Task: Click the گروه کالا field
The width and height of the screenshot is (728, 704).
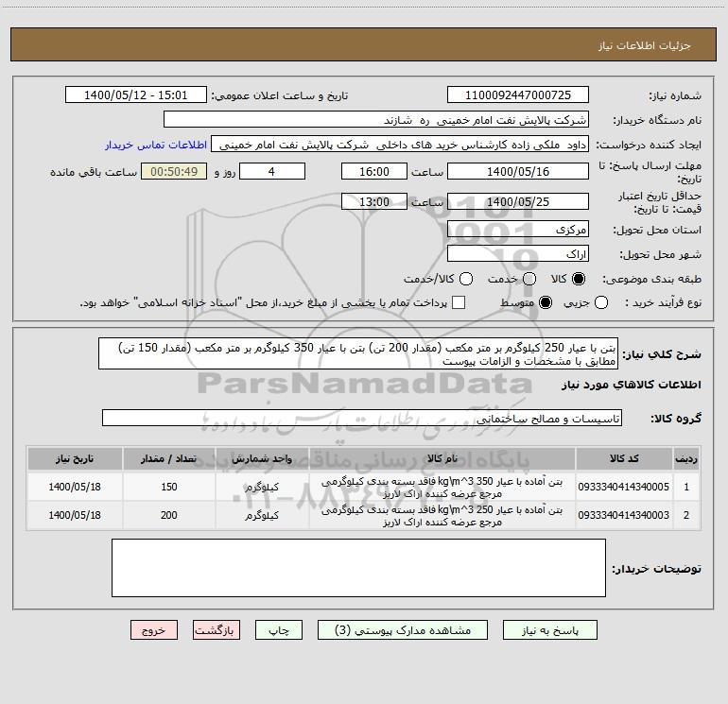Action: (362, 418)
